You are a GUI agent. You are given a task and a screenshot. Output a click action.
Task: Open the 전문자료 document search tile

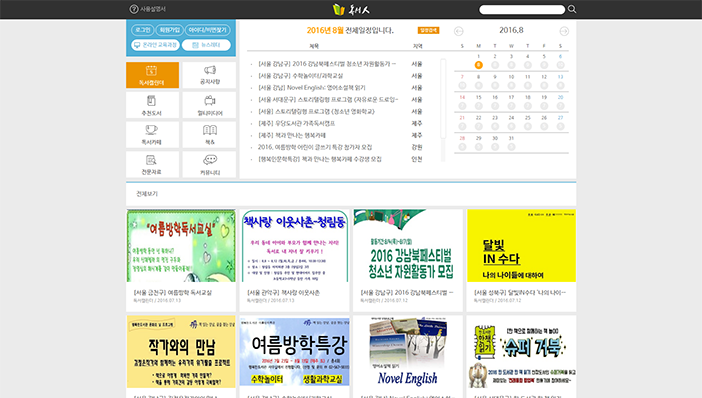pyautogui.click(x=152, y=164)
